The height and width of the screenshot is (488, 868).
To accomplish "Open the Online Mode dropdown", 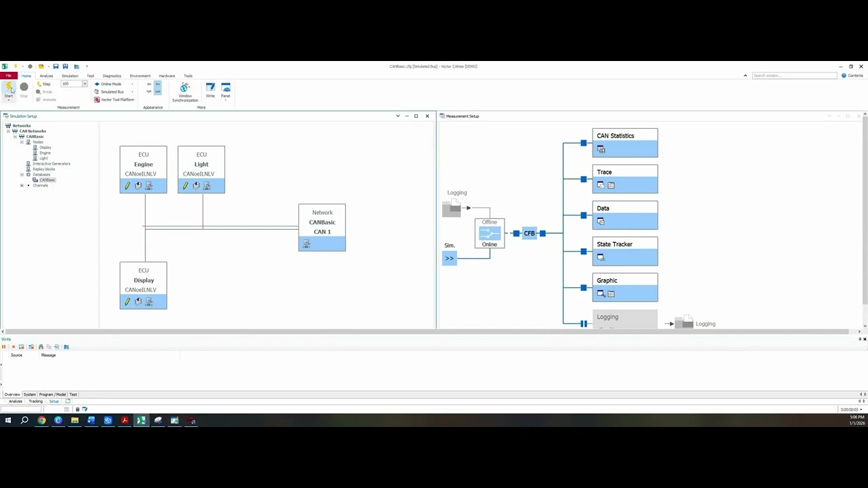I will pos(132,84).
